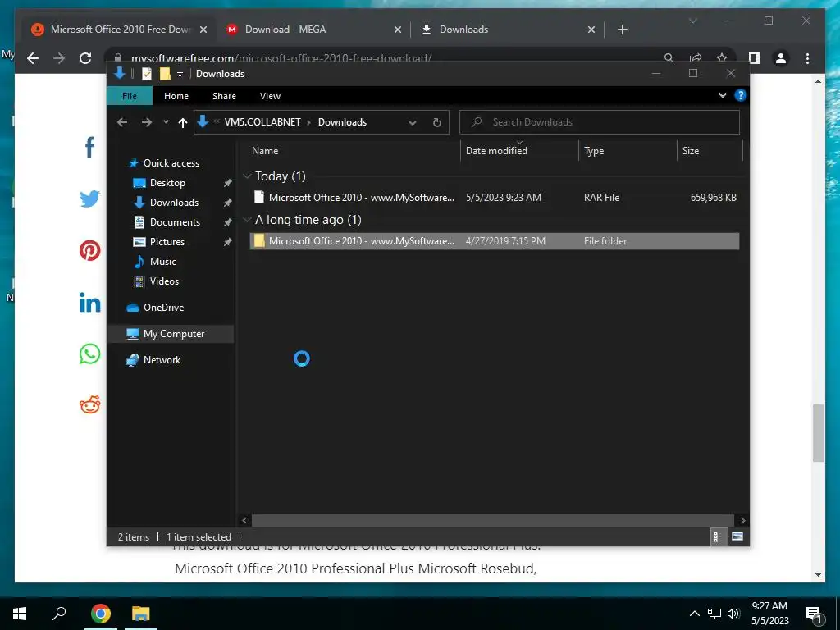The image size is (840, 630).
Task: Reload the Chrome page
Action: 85,58
